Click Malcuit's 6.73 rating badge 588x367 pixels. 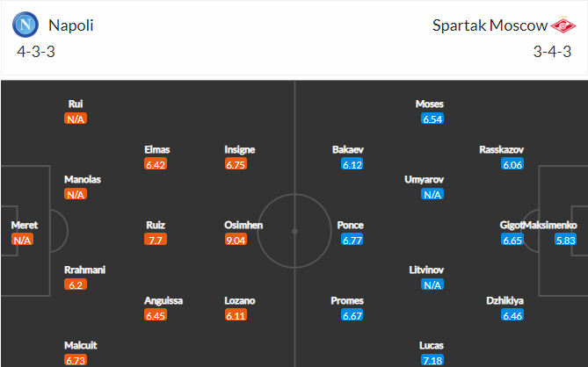[76, 360]
